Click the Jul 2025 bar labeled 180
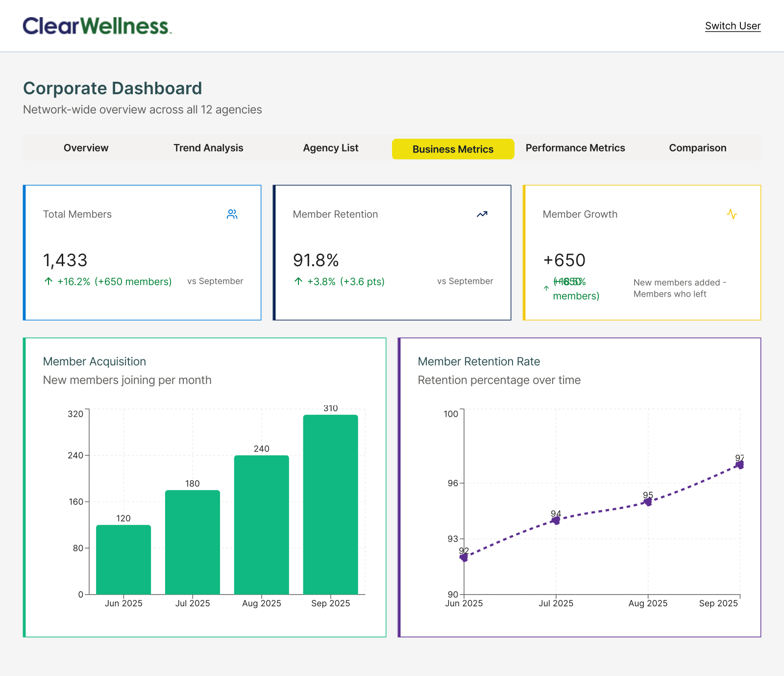Screen dimensions: 784x676 [x=193, y=542]
